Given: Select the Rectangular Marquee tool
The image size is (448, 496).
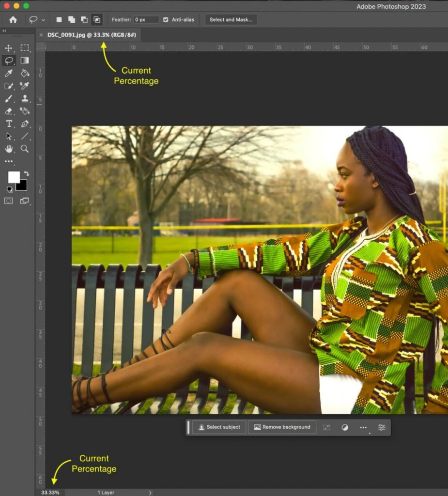Looking at the screenshot, I should (x=25, y=48).
